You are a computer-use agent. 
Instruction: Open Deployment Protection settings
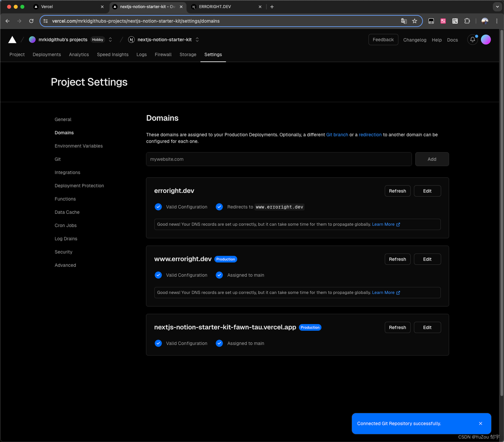tap(79, 186)
